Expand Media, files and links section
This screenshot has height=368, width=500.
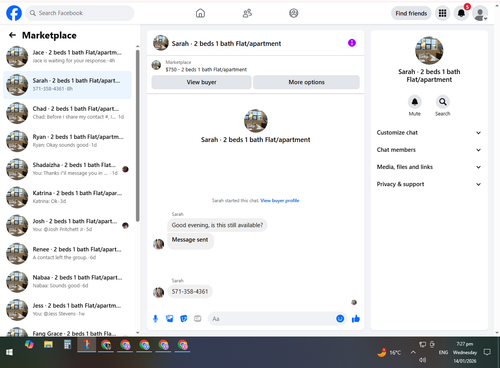[429, 167]
